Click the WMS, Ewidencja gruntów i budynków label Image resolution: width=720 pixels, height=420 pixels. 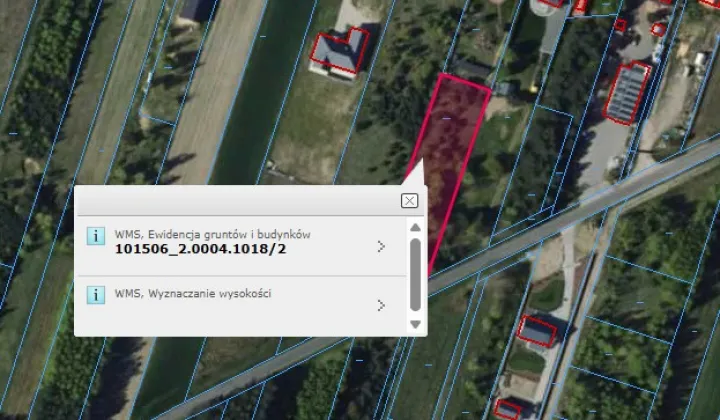click(213, 235)
